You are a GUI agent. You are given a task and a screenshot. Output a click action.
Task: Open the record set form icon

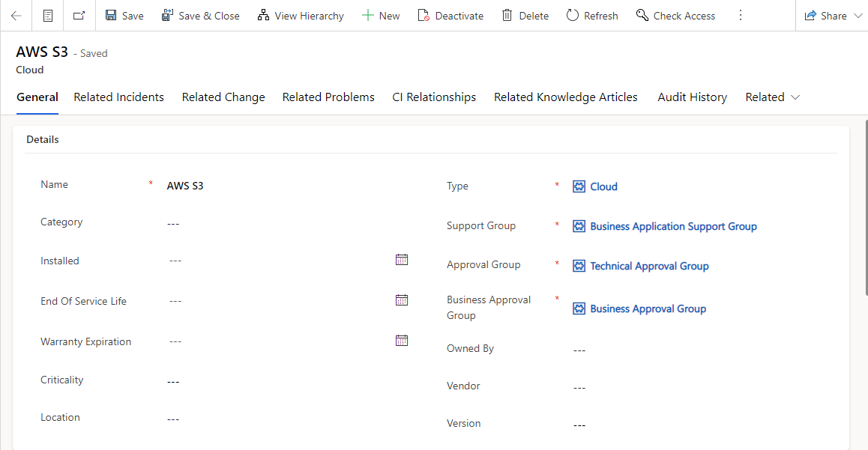point(48,16)
